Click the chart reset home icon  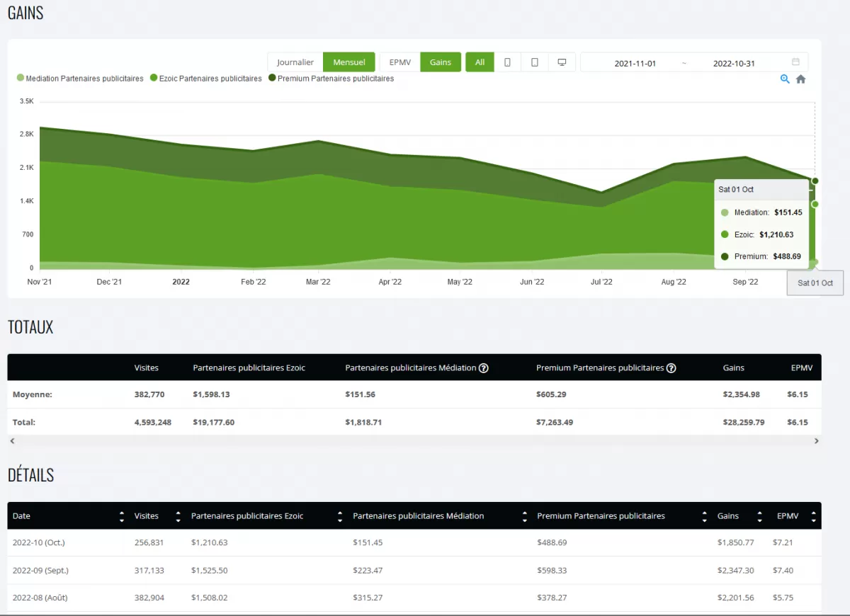point(800,79)
